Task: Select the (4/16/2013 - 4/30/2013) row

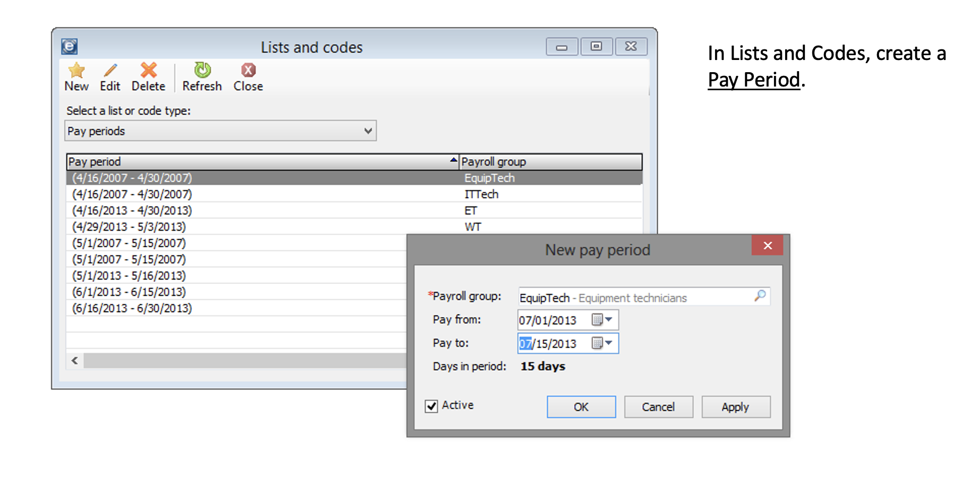Action: (354, 211)
